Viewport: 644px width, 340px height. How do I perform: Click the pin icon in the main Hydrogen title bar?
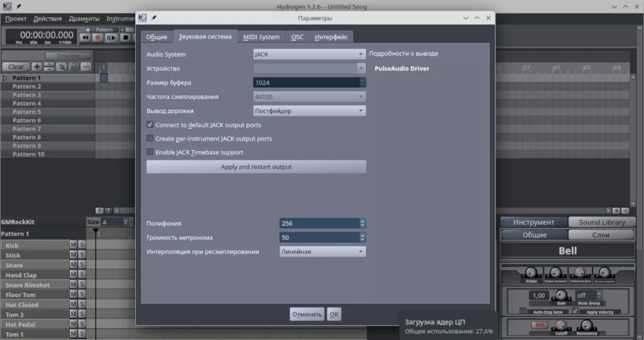tap(18, 6)
